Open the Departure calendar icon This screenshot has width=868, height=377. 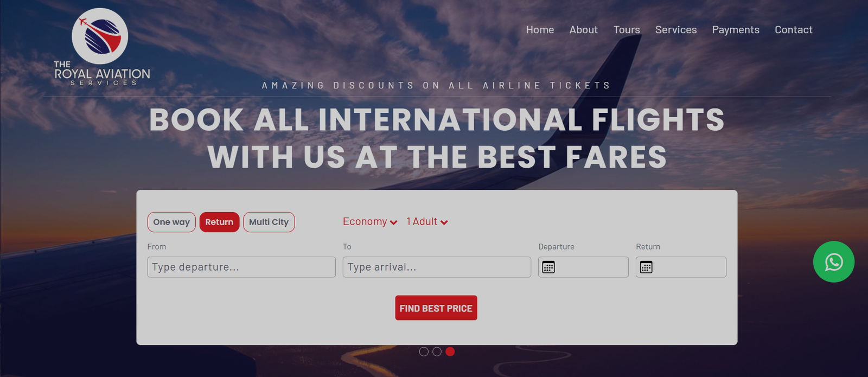pos(548,267)
